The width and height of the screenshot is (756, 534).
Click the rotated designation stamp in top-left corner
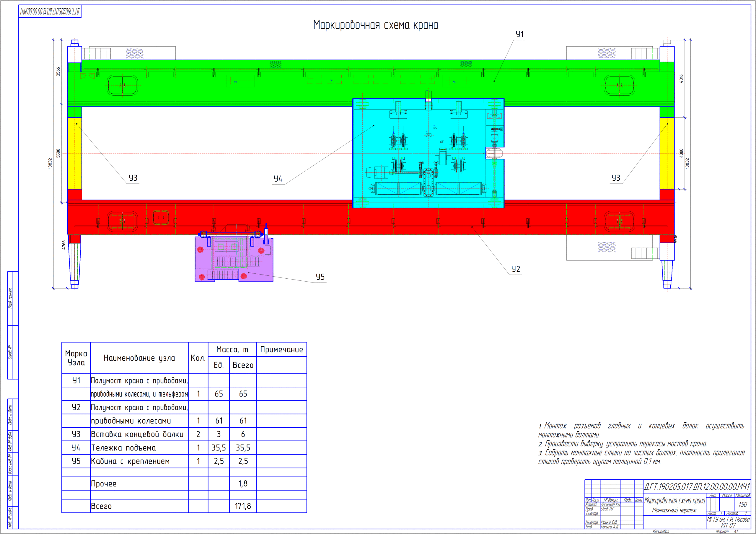pos(50,12)
